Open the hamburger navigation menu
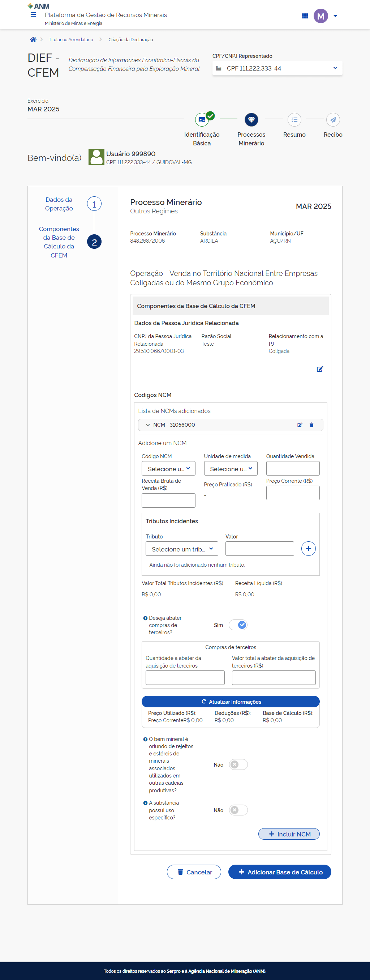 (33, 15)
